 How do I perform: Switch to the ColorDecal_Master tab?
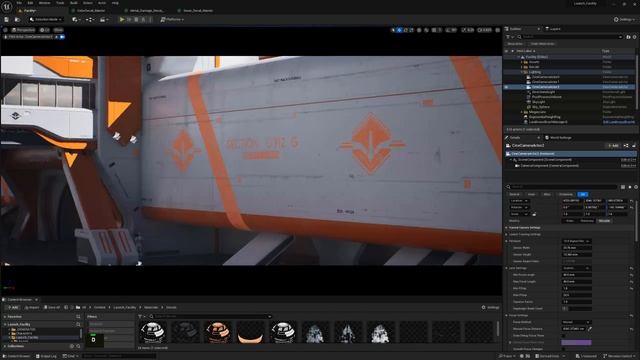click(91, 11)
